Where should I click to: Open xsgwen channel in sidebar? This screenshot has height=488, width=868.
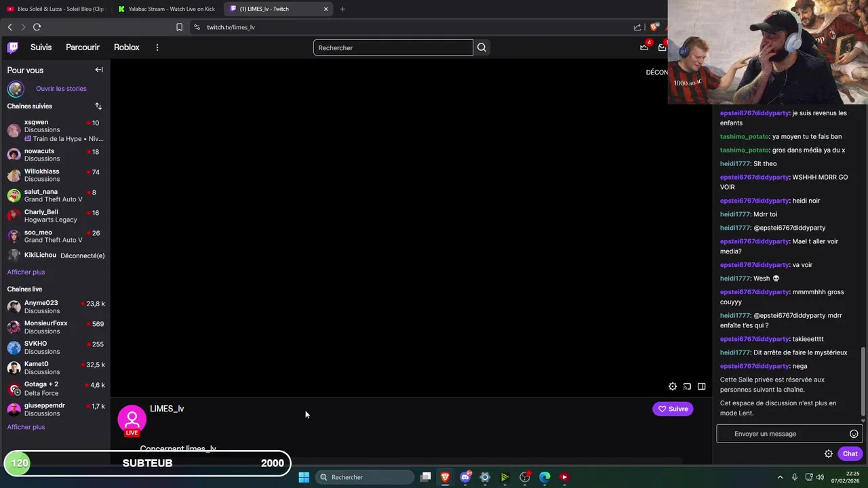pyautogui.click(x=55, y=130)
